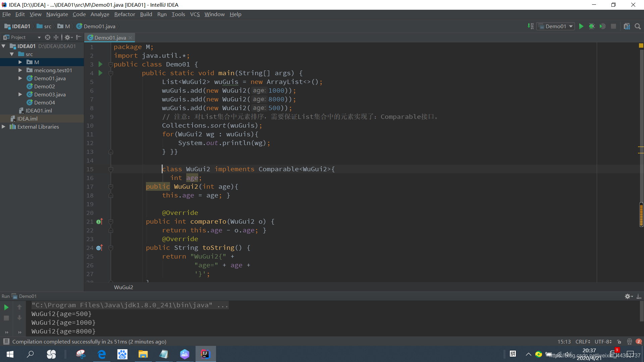Click cursor position 15:13 in status bar

(x=564, y=342)
